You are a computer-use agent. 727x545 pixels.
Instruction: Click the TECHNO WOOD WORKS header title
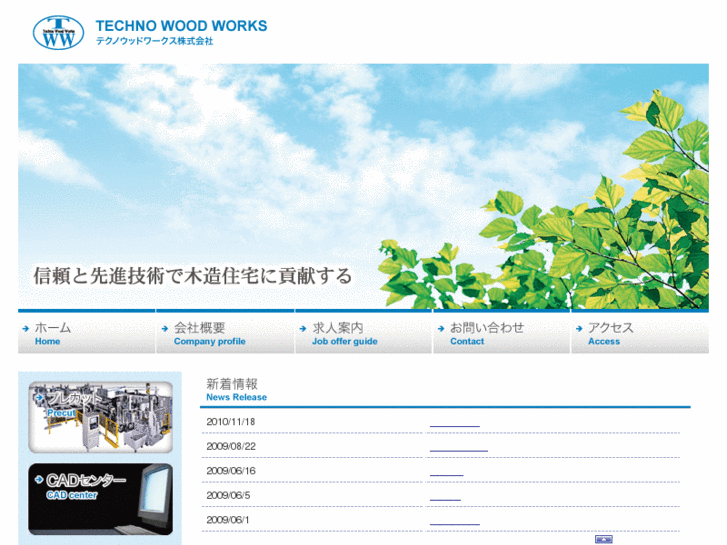[181, 26]
